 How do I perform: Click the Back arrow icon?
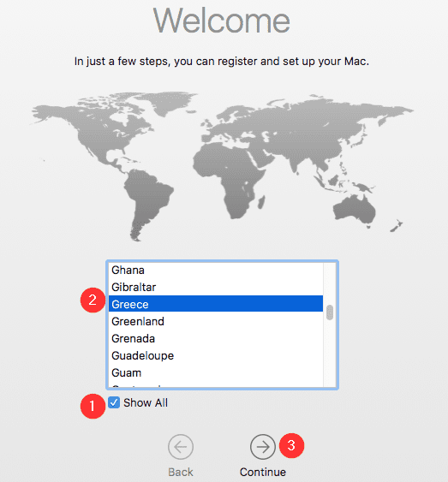[x=181, y=447]
